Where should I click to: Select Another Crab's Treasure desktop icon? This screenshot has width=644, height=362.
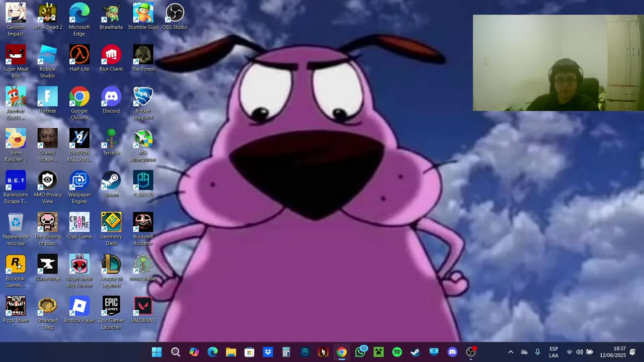[16, 104]
